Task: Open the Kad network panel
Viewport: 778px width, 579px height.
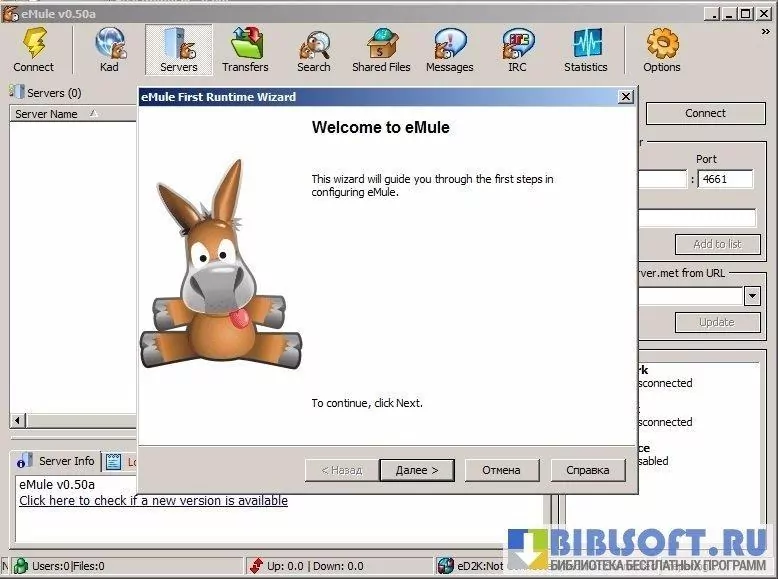Action: (109, 50)
